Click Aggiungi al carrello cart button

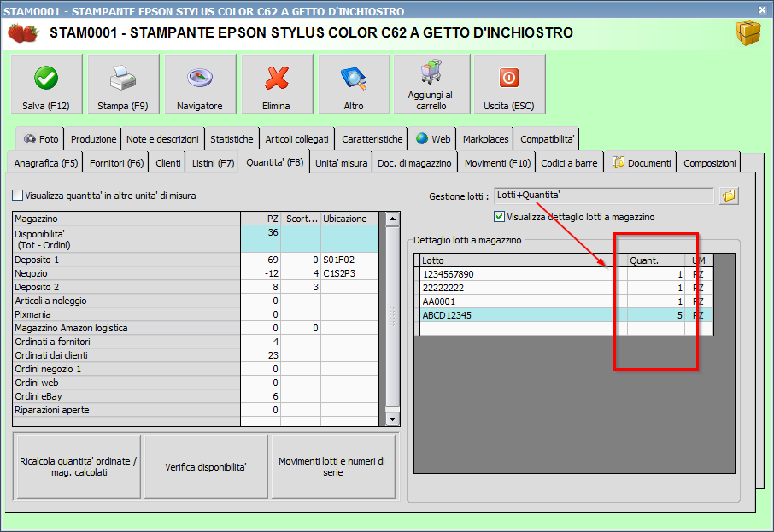pos(431,84)
